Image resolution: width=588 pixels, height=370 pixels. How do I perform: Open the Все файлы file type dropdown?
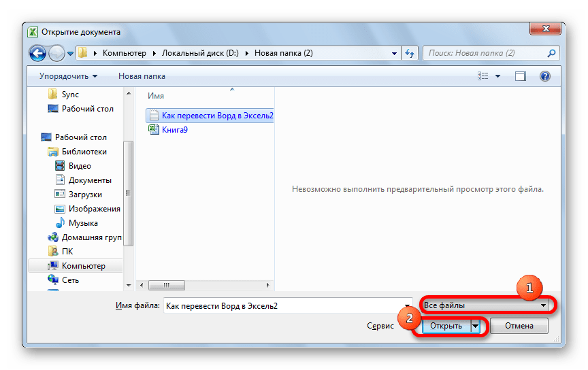[486, 305]
